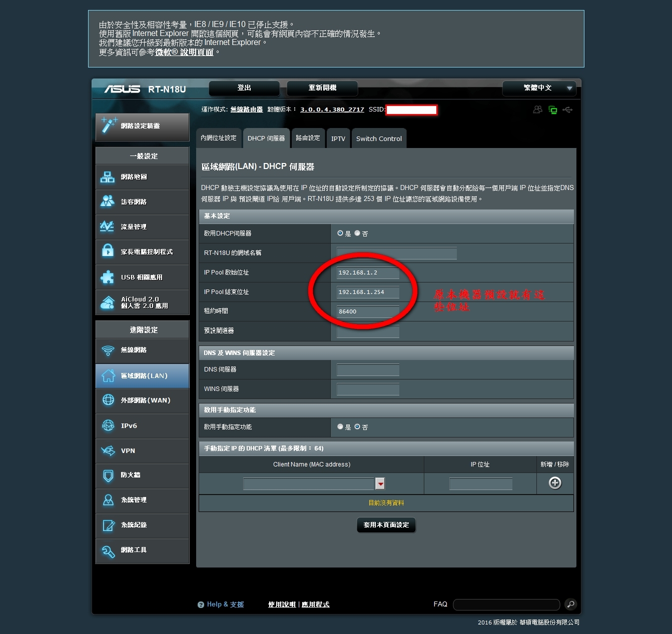Click the 登出 logout button
This screenshot has height=634, width=672.
244,88
